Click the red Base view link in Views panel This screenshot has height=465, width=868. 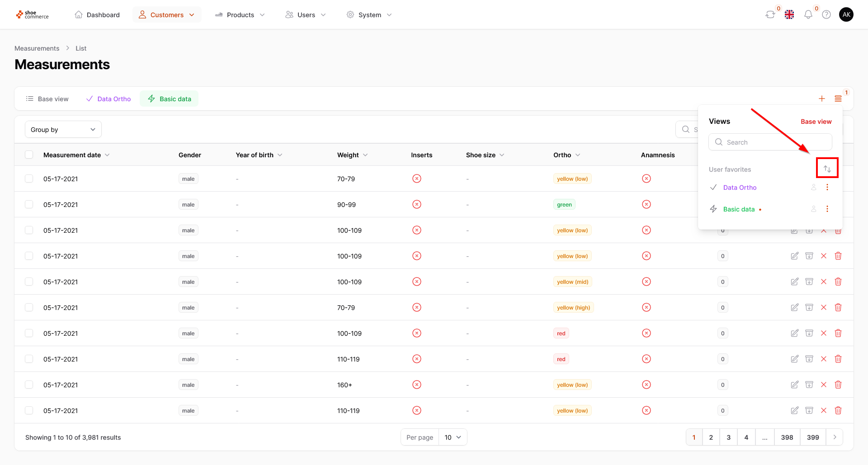tap(816, 122)
